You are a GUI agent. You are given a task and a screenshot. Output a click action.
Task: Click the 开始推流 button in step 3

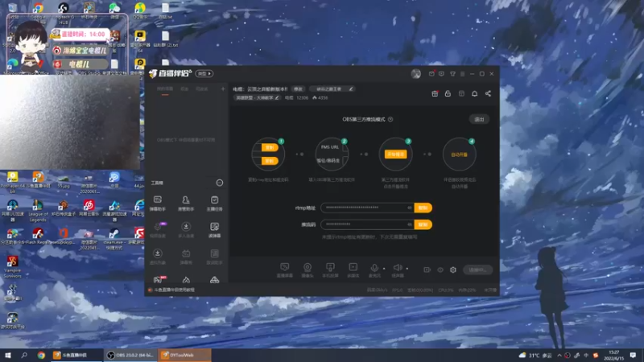tap(395, 154)
